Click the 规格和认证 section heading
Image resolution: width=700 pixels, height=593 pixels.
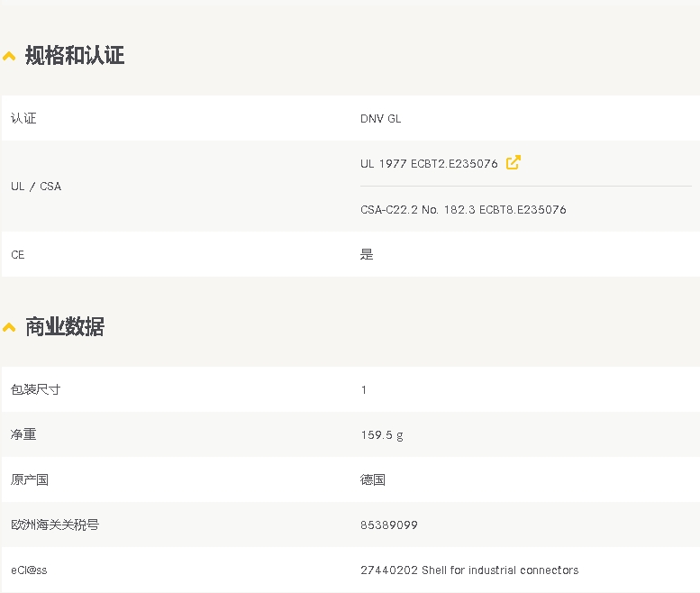pos(75,55)
